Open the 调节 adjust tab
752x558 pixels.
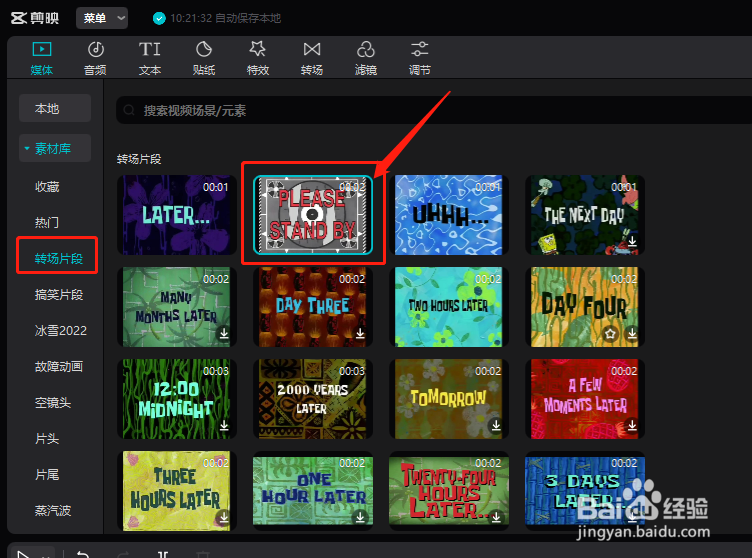pyautogui.click(x=420, y=58)
